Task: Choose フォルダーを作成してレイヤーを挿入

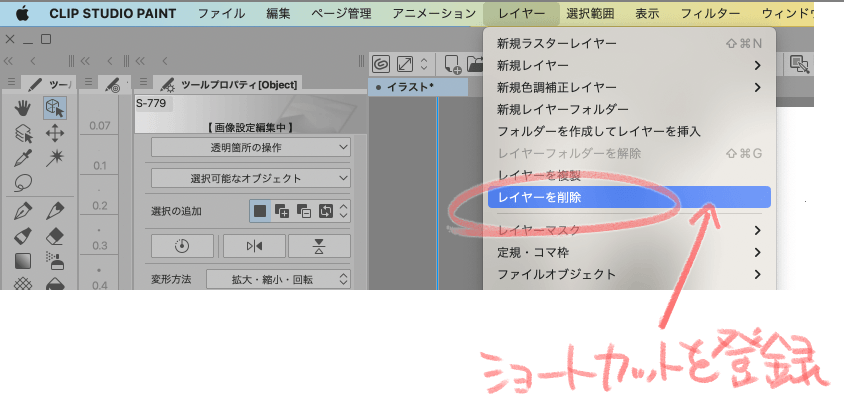Action: [629, 131]
